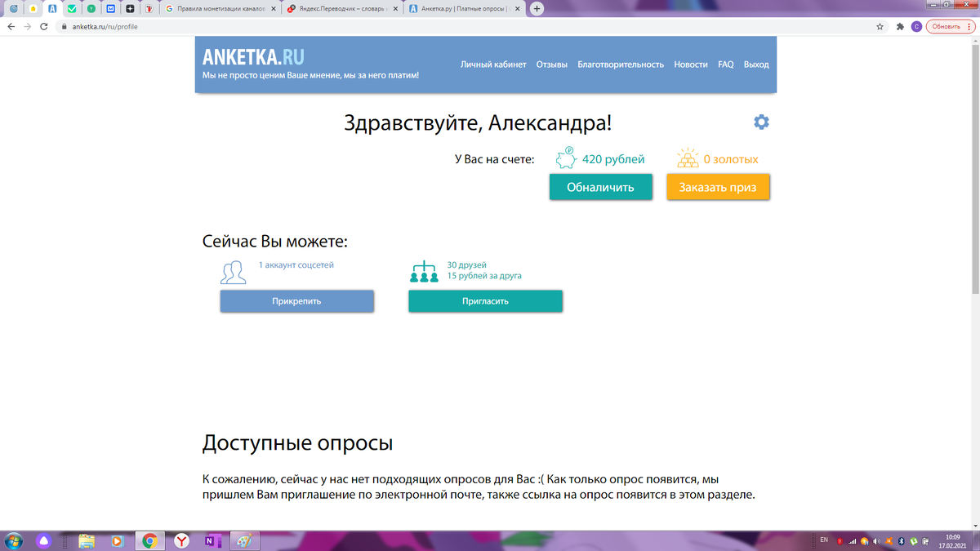This screenshot has height=551, width=980.
Task: Bookmark this page with star icon
Action: pyautogui.click(x=880, y=26)
